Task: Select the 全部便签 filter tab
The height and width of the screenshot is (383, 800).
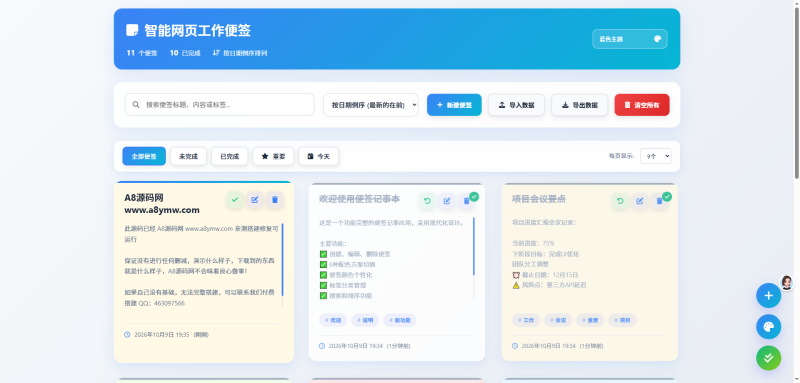Action: click(x=144, y=156)
